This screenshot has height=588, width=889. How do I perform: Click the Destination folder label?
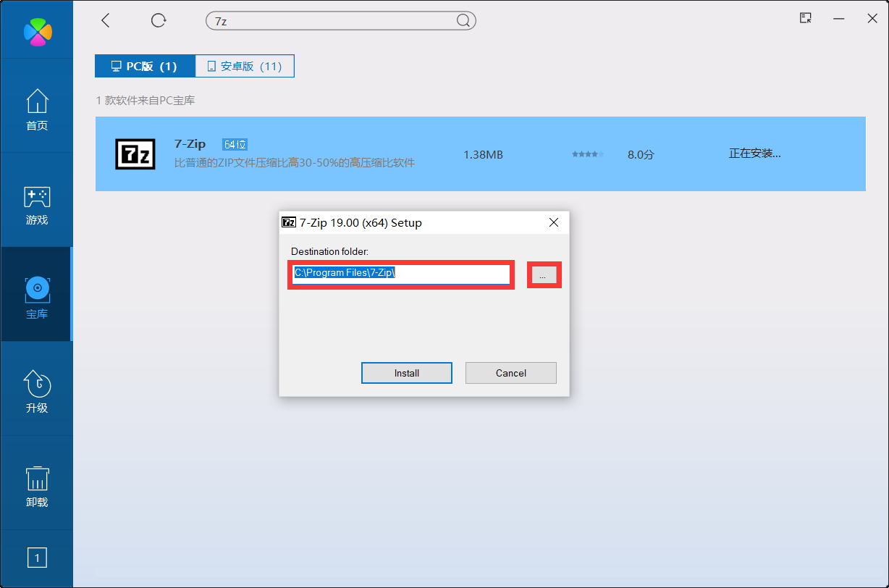pos(330,251)
